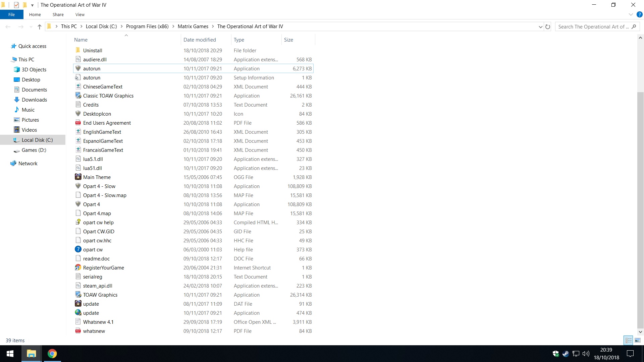
Task: Refresh the folder with the refresh icon
Action: tap(548, 26)
